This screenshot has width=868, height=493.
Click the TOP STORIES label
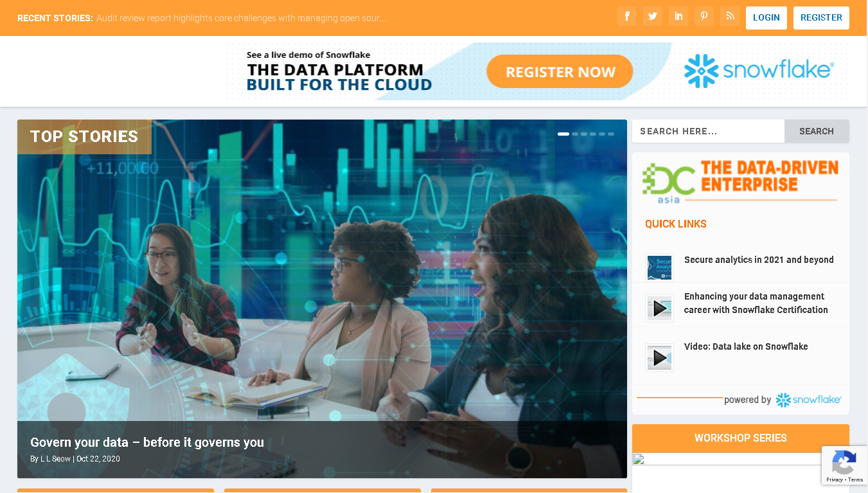[84, 137]
